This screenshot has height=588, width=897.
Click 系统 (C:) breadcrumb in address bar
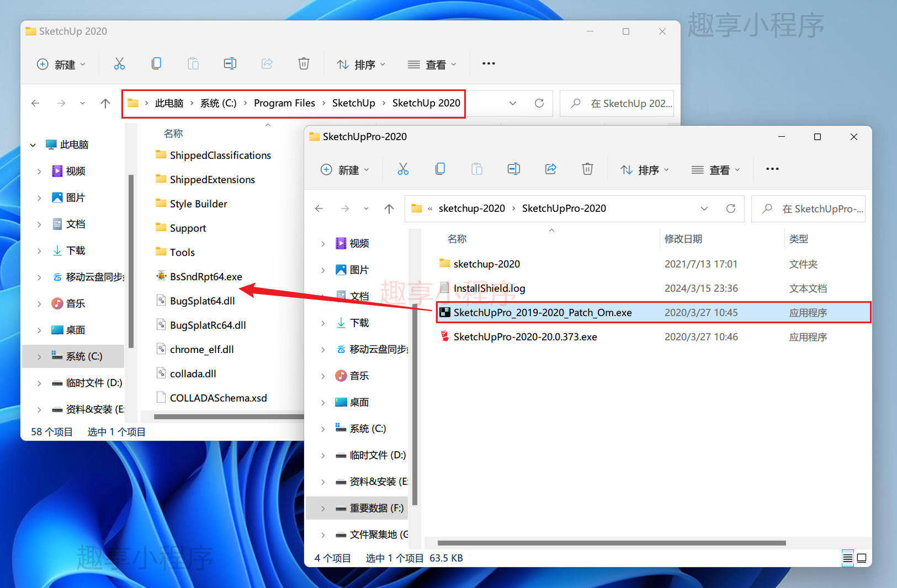coord(218,103)
